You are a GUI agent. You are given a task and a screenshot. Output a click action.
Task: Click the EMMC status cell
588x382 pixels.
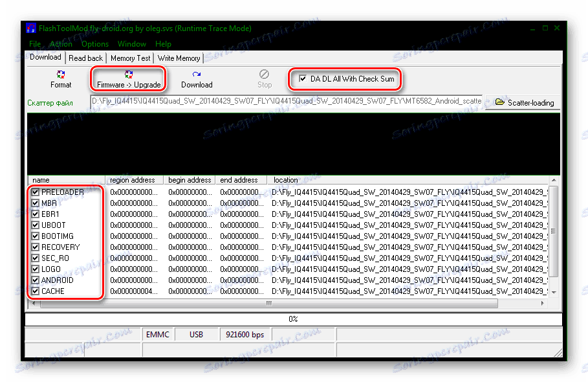click(157, 334)
